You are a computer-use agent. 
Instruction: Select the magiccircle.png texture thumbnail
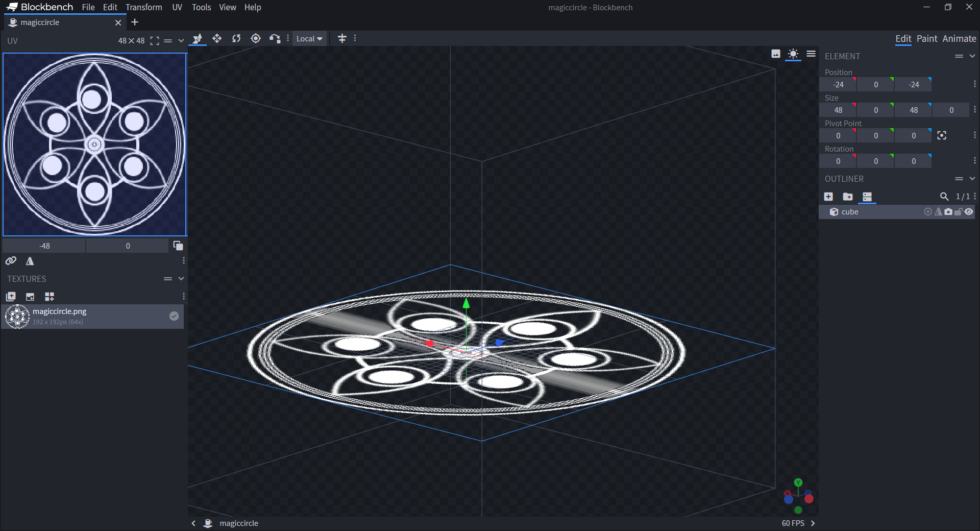click(17, 317)
